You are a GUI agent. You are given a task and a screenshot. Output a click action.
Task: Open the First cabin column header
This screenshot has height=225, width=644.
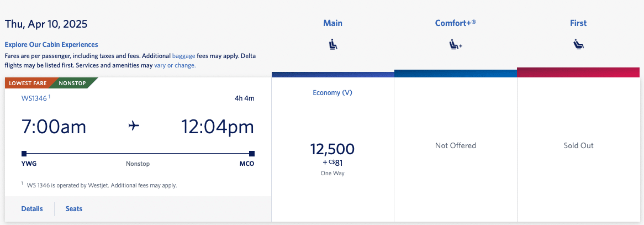(578, 23)
